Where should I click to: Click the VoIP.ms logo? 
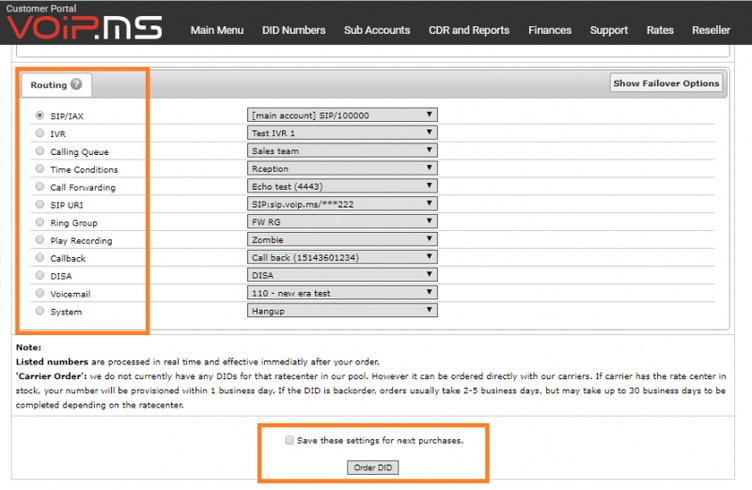(x=84, y=27)
